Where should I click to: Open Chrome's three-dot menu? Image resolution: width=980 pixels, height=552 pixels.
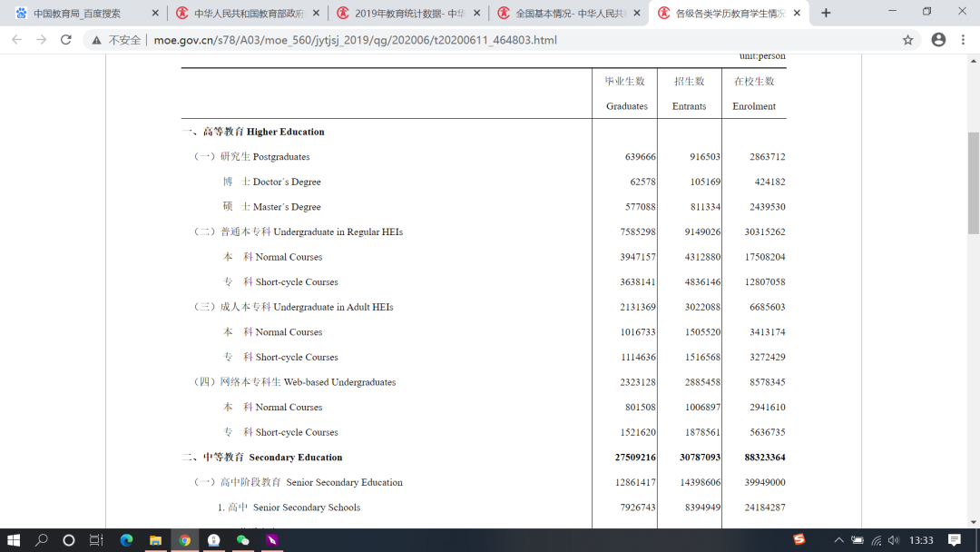click(x=963, y=40)
